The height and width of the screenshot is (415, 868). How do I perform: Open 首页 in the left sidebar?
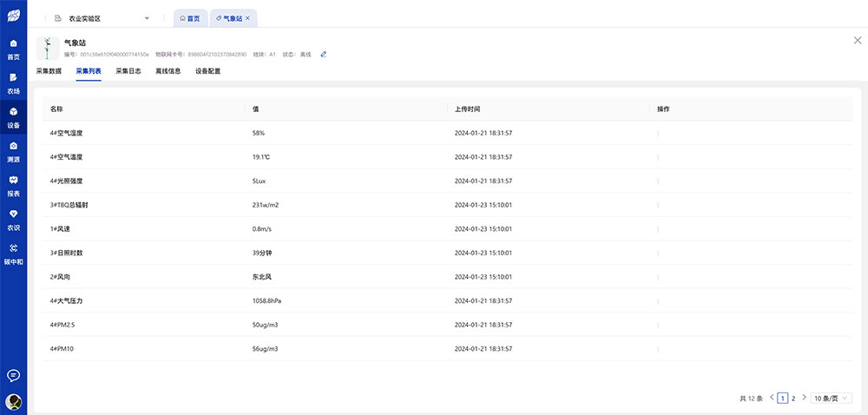click(x=13, y=49)
